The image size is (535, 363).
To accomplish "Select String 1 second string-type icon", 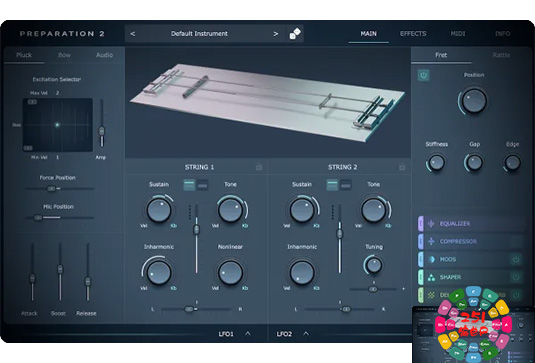I will click(202, 185).
